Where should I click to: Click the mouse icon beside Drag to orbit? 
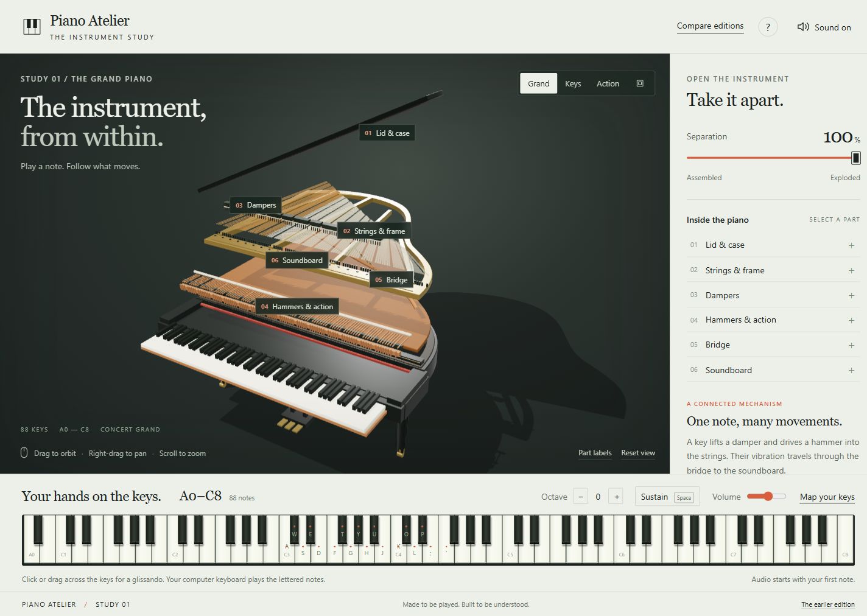24,453
